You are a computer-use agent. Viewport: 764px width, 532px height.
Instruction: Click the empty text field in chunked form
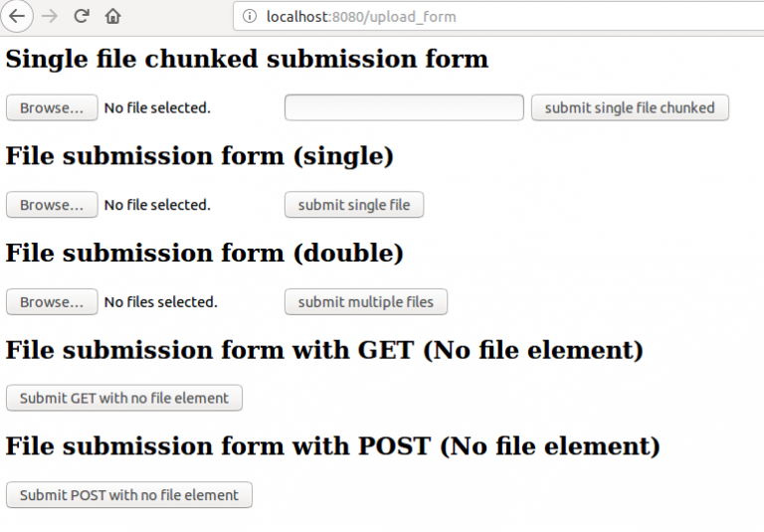pyautogui.click(x=404, y=107)
